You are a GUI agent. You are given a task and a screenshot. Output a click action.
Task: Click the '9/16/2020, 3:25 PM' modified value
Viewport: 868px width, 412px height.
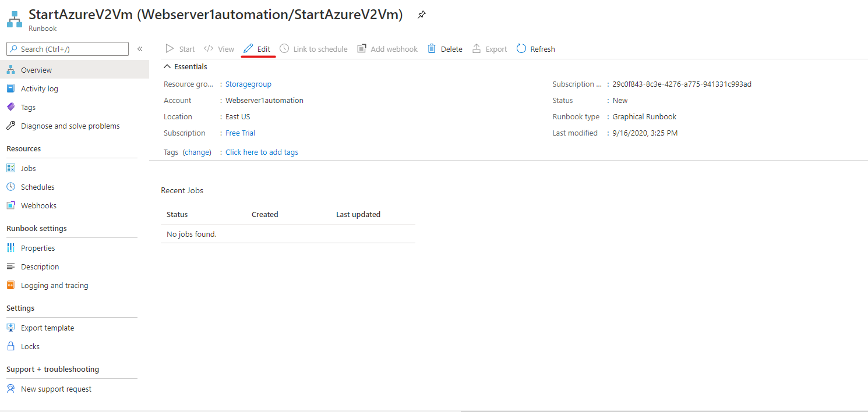pyautogui.click(x=645, y=133)
